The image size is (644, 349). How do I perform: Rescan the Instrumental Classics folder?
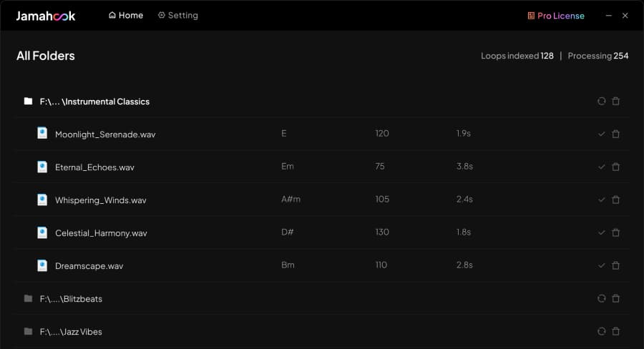pos(601,101)
